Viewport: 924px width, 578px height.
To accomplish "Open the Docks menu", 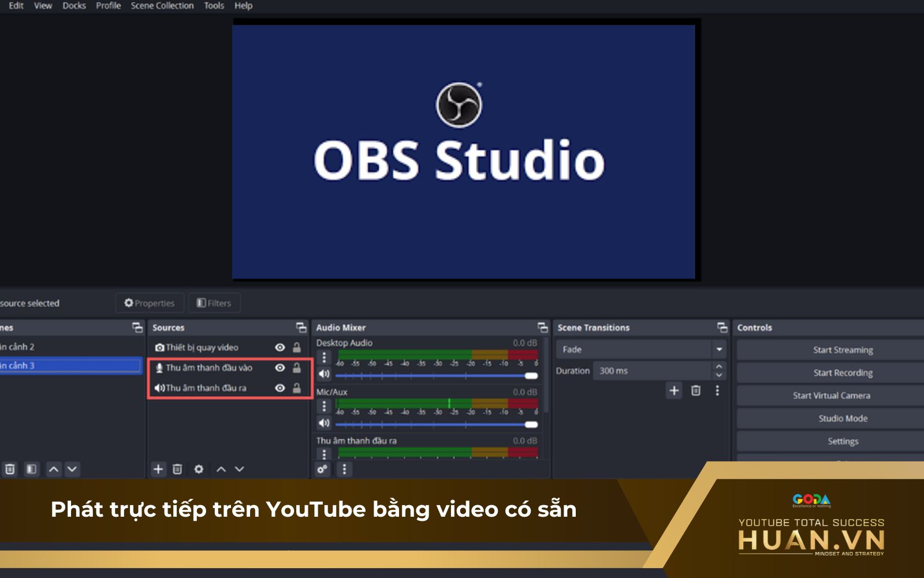I will coord(74,6).
